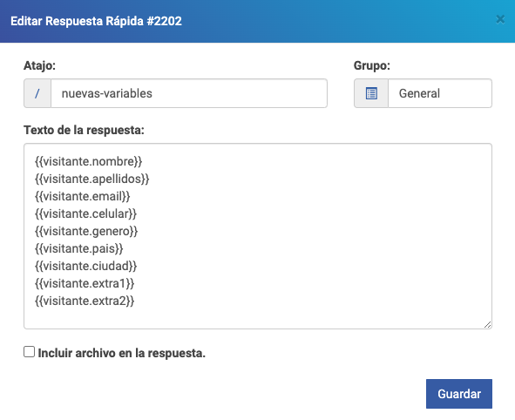Close the Editar Respuesta Rápida dialog
Image resolution: width=515 pixels, height=420 pixels.
click(x=500, y=19)
